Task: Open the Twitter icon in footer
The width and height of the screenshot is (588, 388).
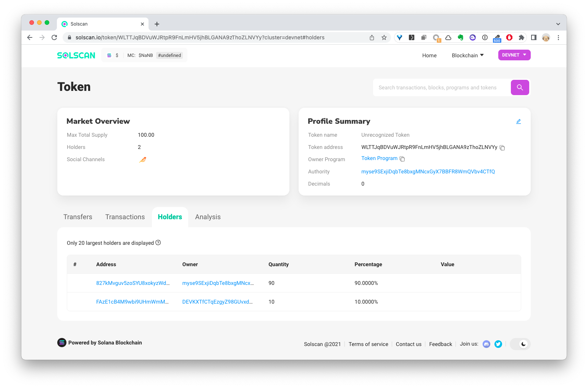Action: tap(498, 344)
